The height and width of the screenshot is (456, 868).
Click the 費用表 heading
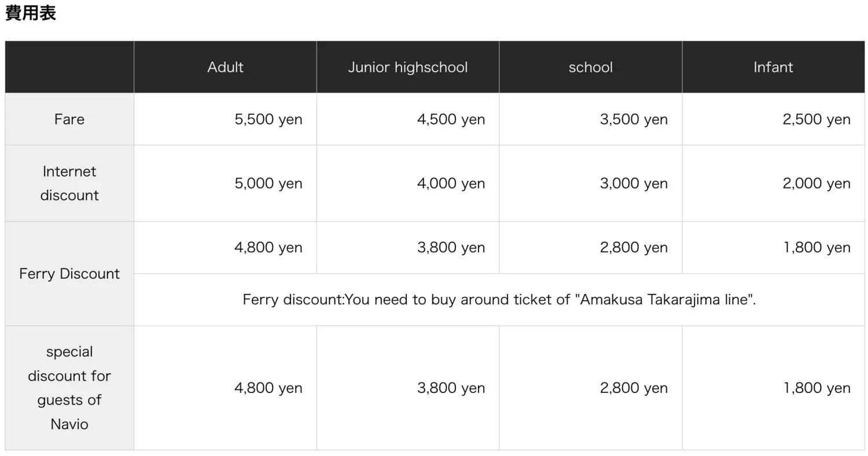pos(31,14)
